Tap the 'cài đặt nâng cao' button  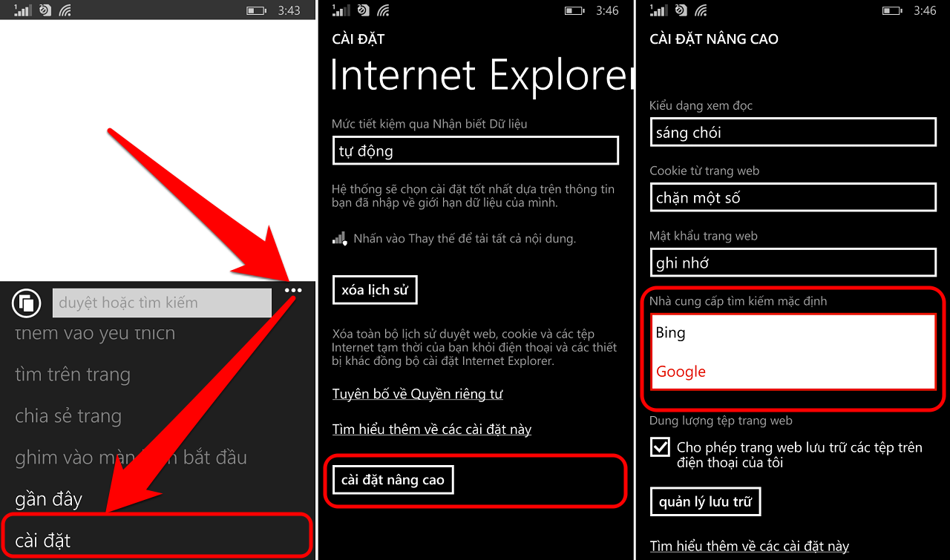[393, 480]
